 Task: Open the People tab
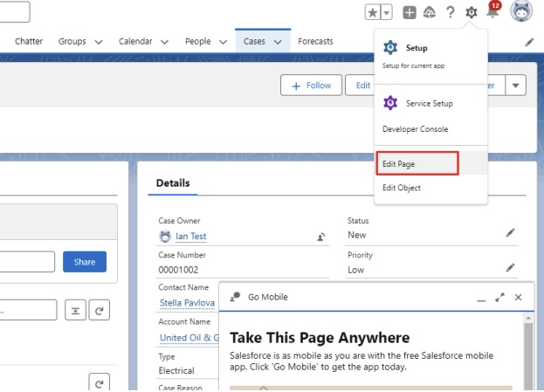tap(197, 41)
